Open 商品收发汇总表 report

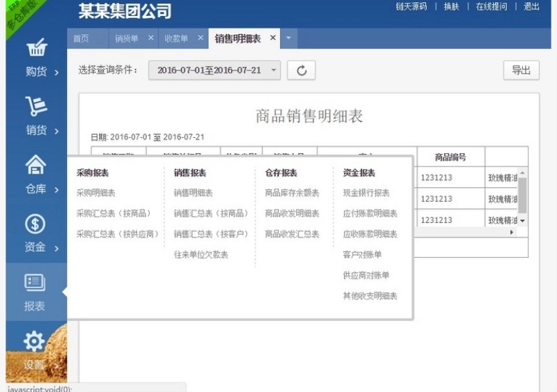[292, 234]
